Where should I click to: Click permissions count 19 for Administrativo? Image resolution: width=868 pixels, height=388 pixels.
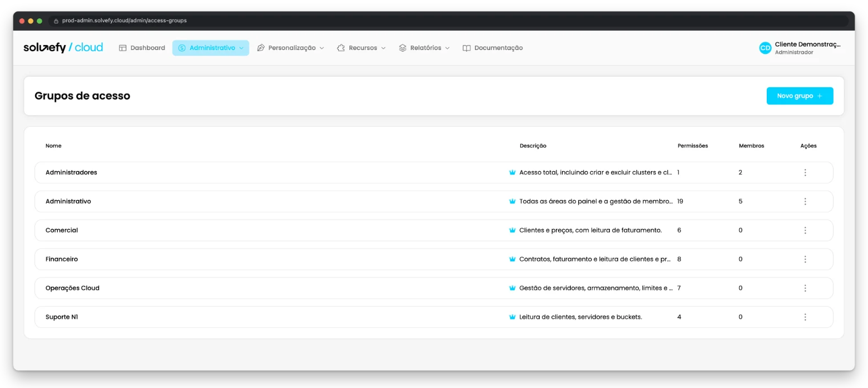(680, 201)
